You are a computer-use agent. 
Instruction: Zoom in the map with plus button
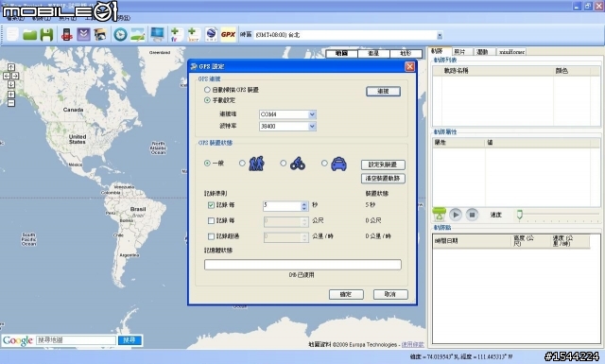tap(11, 95)
